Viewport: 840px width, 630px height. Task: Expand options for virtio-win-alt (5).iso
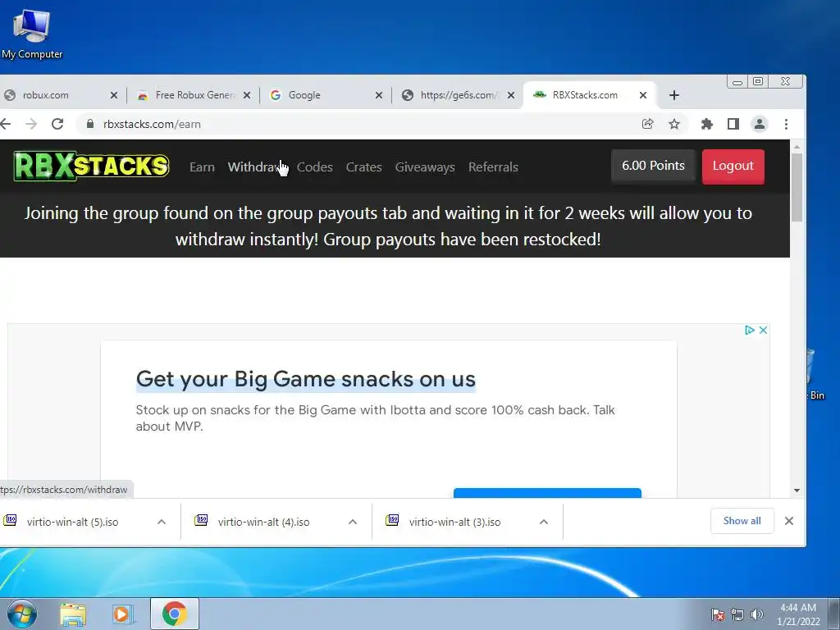[x=162, y=522]
